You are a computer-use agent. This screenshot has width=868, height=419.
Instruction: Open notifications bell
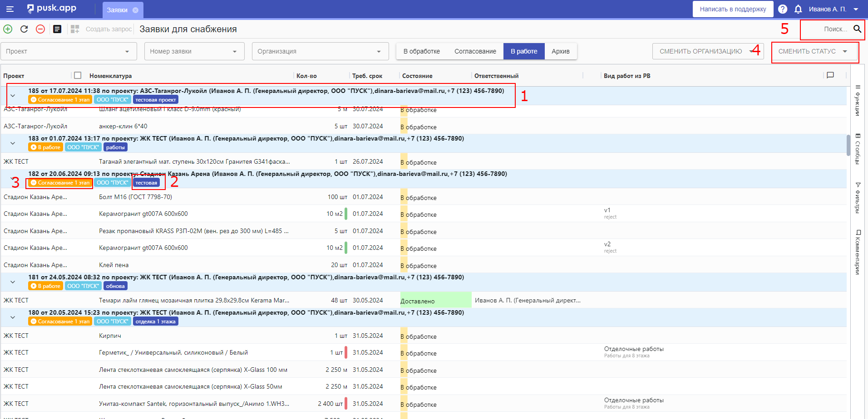pos(798,9)
